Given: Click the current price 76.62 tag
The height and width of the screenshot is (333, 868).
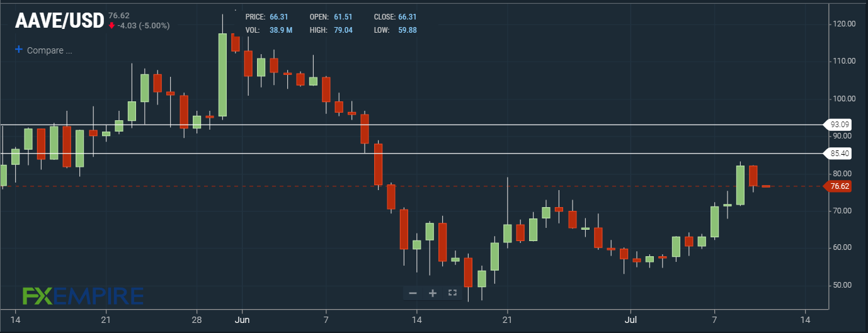Looking at the screenshot, I should point(840,186).
